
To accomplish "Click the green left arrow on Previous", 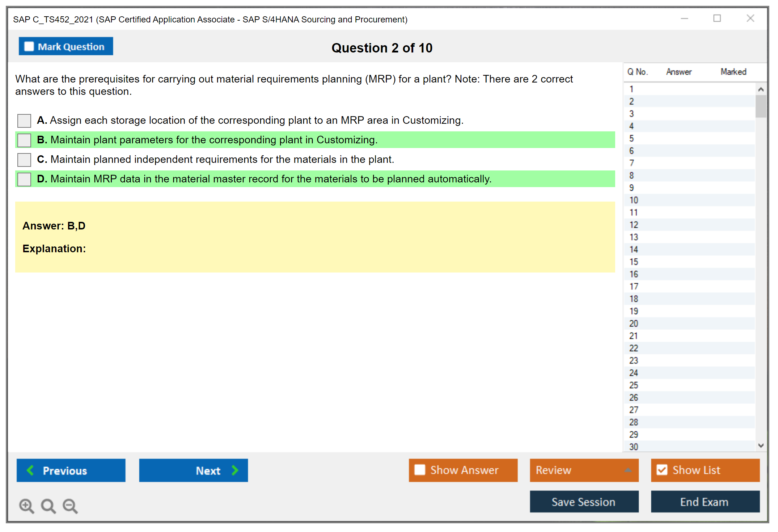I will click(x=30, y=470).
